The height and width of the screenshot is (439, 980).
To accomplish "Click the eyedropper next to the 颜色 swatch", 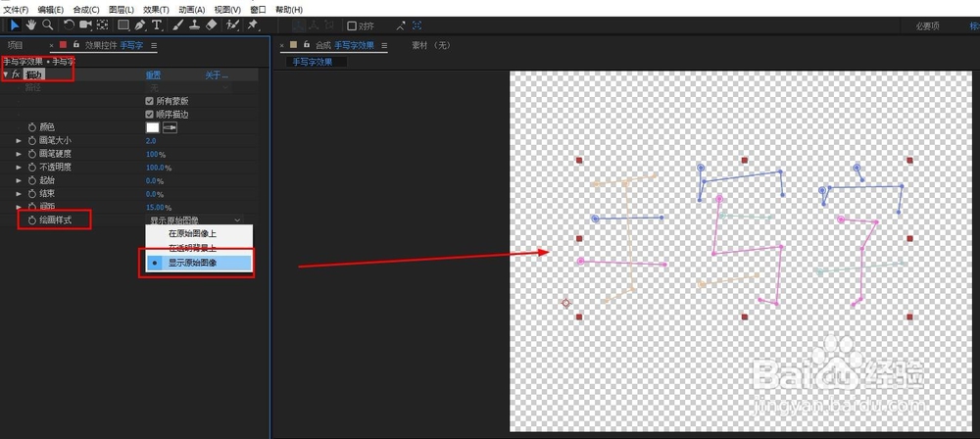I will [170, 127].
